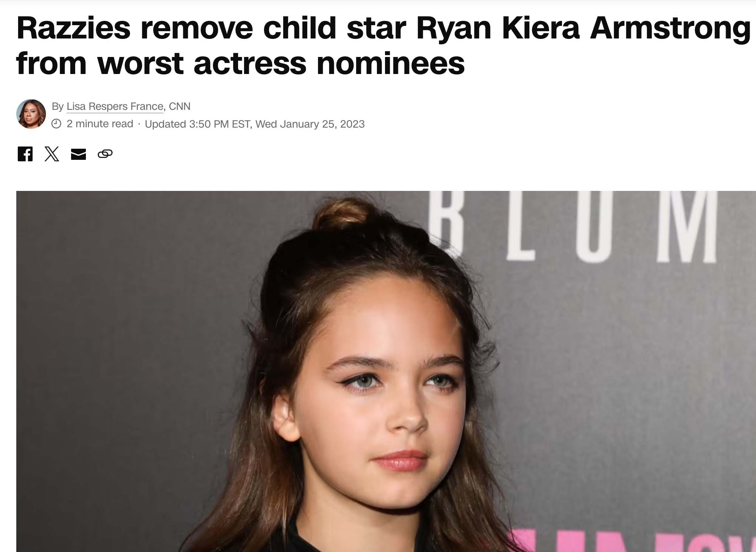Copy the article link with chain icon
Screen dimensions: 756x552
[105, 154]
